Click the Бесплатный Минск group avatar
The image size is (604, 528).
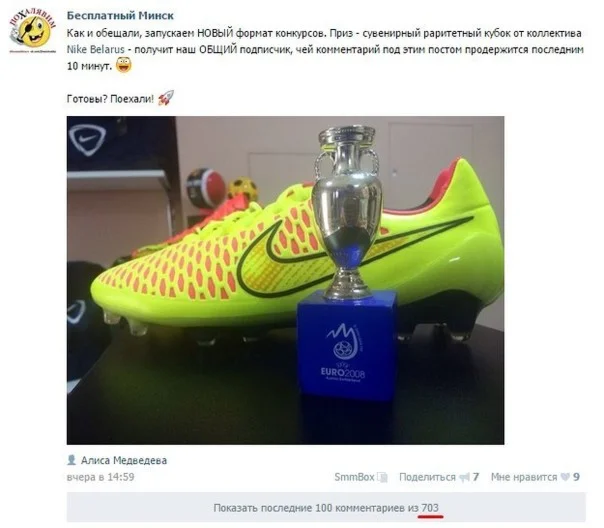tap(33, 31)
